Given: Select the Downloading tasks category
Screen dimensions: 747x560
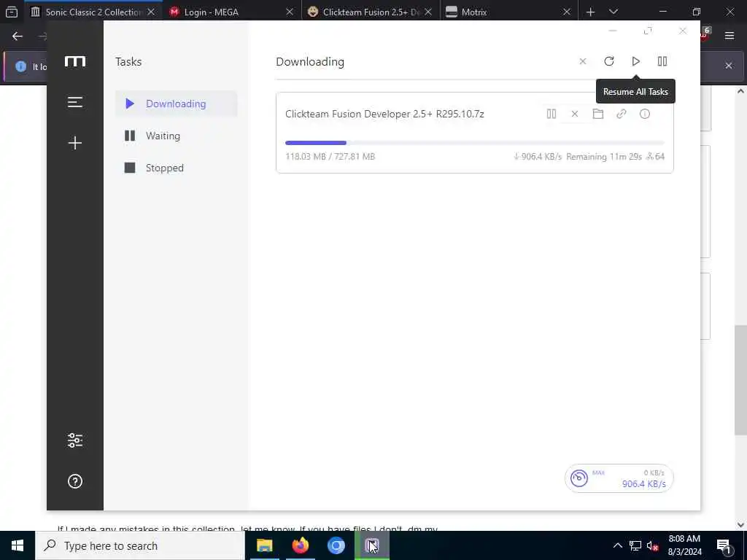Looking at the screenshot, I should pyautogui.click(x=177, y=104).
